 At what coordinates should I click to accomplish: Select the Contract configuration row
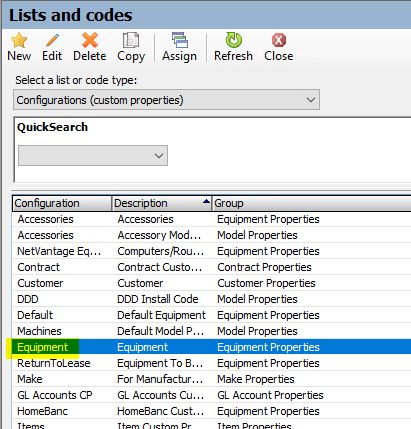[x=212, y=267]
